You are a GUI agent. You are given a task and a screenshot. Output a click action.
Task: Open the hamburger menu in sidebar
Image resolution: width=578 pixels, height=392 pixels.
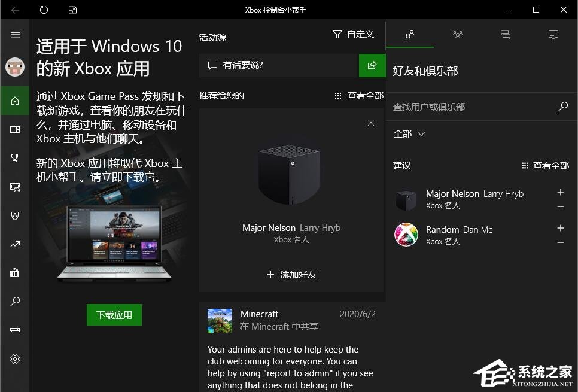click(15, 35)
